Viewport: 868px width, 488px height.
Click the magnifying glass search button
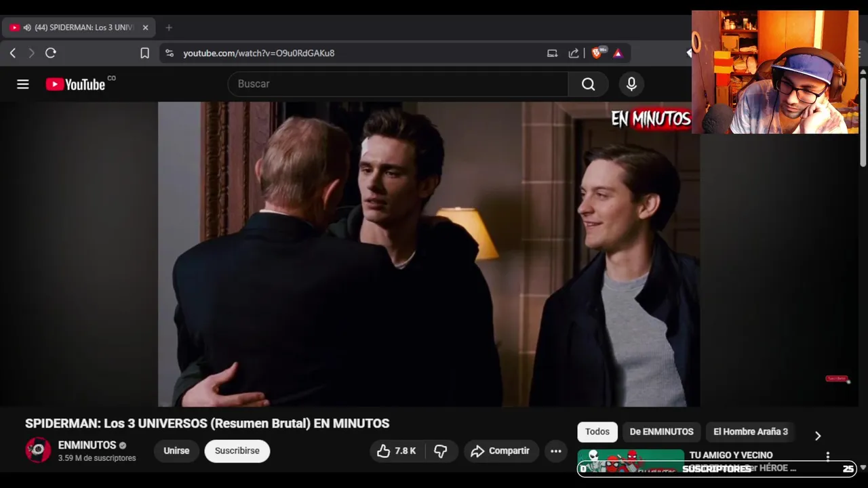tap(588, 84)
